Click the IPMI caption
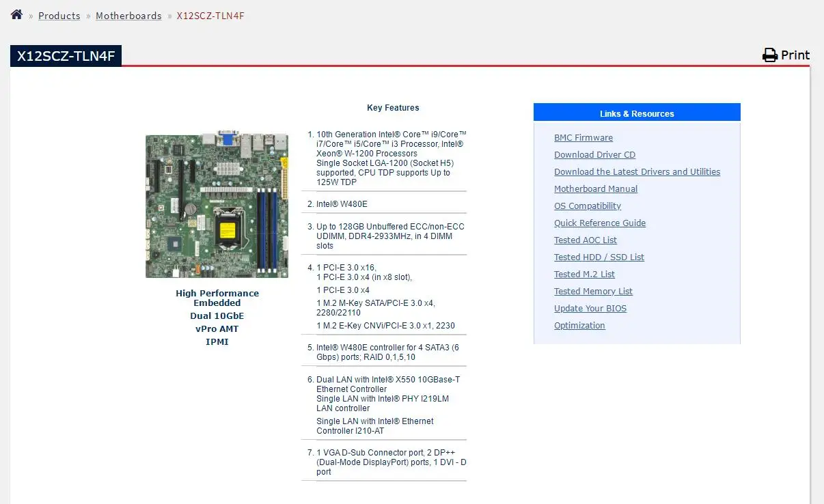Viewport: 824px width, 504px height. (x=217, y=342)
